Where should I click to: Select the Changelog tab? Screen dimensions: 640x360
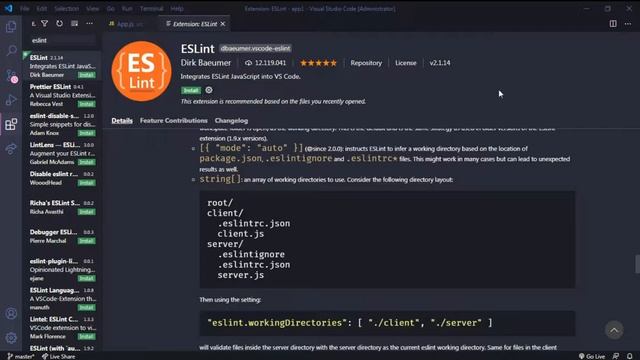pyautogui.click(x=231, y=120)
